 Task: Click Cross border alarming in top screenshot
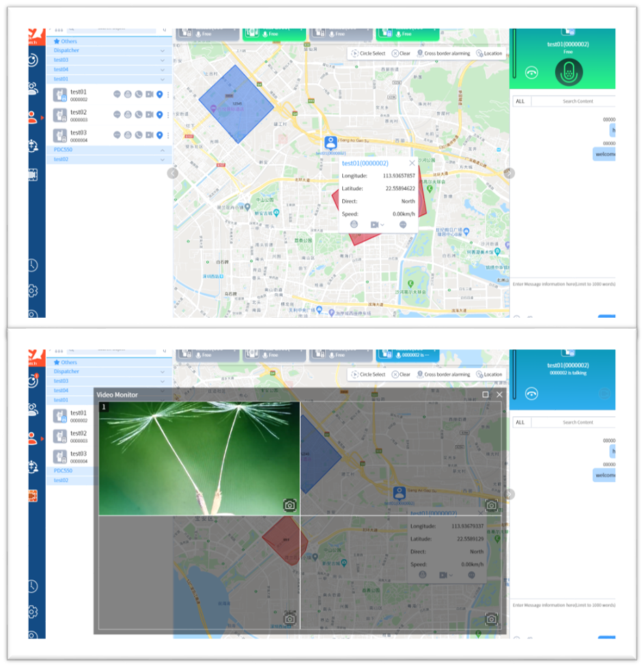[x=443, y=53]
